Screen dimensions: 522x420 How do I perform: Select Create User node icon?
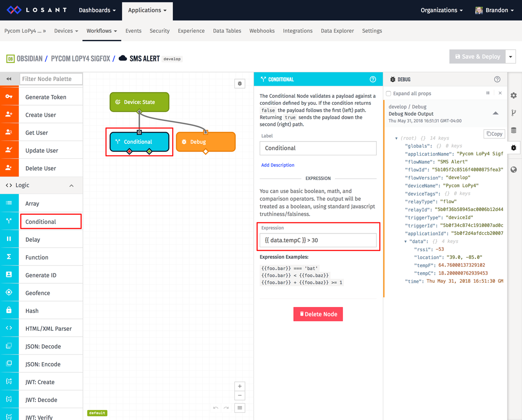click(9, 114)
